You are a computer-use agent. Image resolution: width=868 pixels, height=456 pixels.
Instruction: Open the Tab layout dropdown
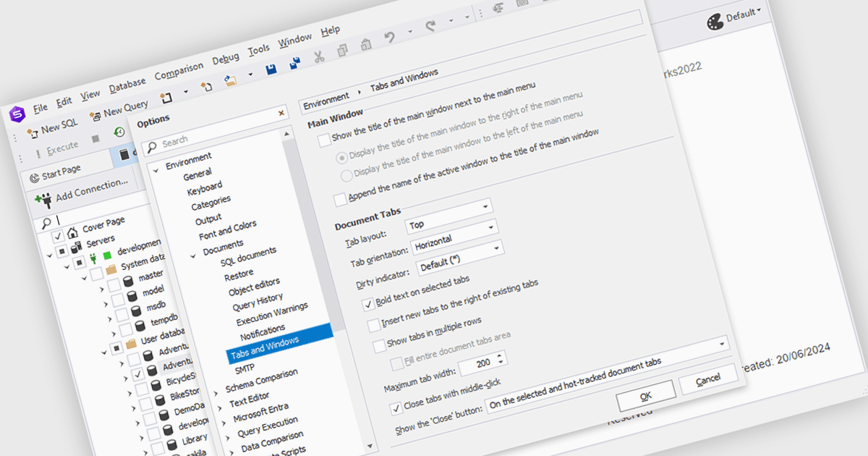tap(449, 215)
